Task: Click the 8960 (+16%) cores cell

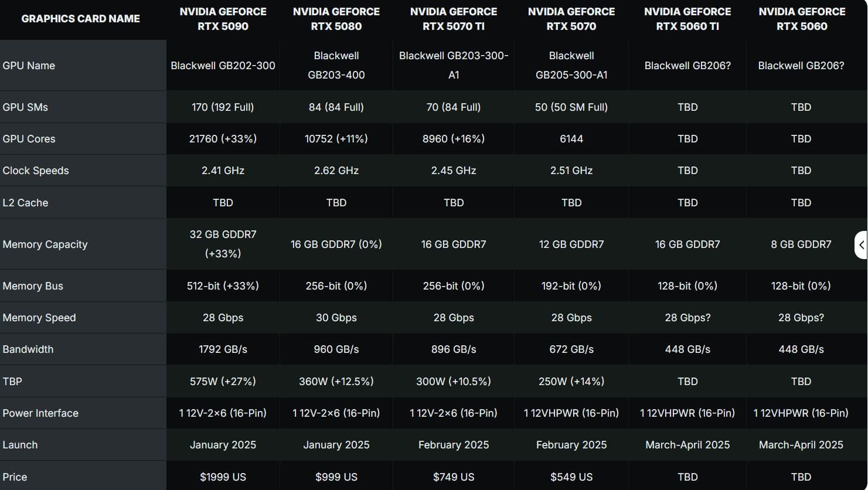Action: pyautogui.click(x=454, y=139)
